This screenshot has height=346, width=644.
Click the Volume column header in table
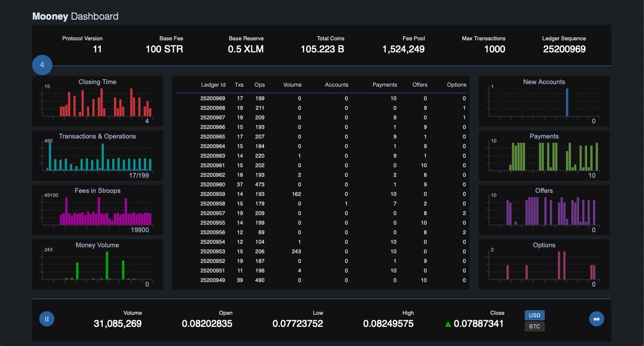(x=293, y=85)
